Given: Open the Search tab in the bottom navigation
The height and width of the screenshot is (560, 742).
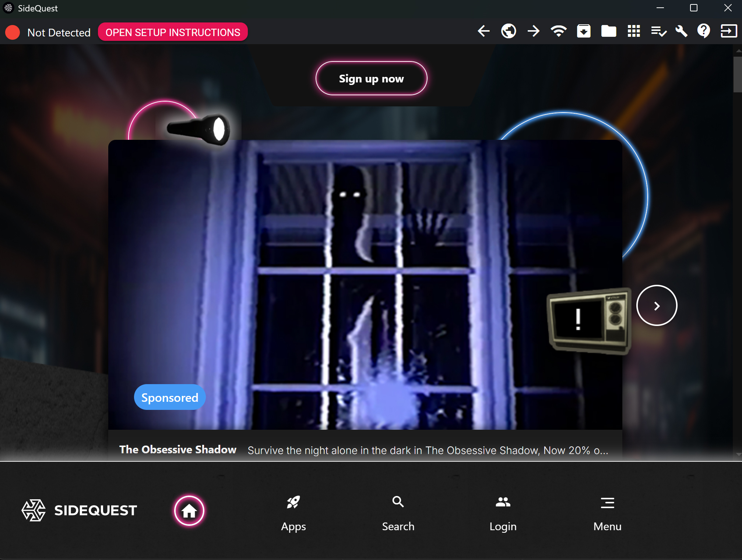Looking at the screenshot, I should [398, 513].
